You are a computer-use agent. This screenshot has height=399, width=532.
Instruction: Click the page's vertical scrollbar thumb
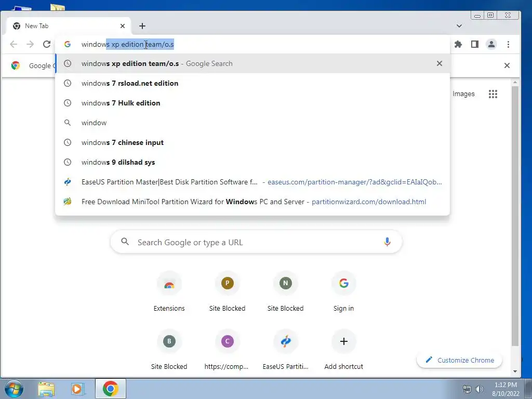pos(515,216)
